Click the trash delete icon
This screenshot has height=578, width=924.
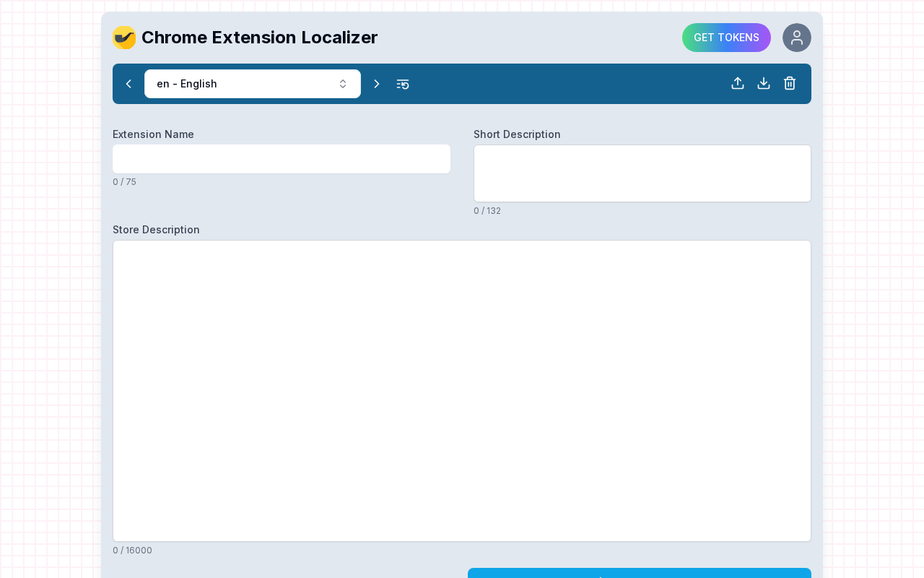point(790,83)
